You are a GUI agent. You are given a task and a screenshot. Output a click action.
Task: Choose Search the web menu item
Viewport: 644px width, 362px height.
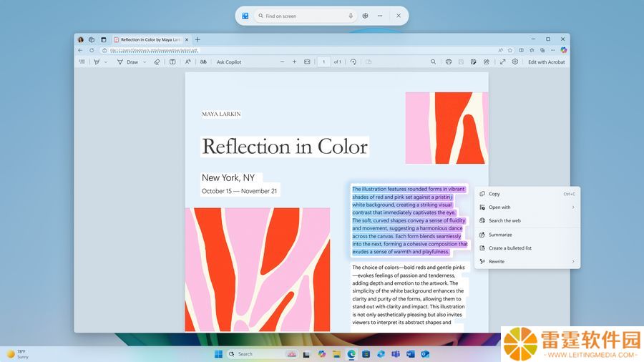pos(527,221)
